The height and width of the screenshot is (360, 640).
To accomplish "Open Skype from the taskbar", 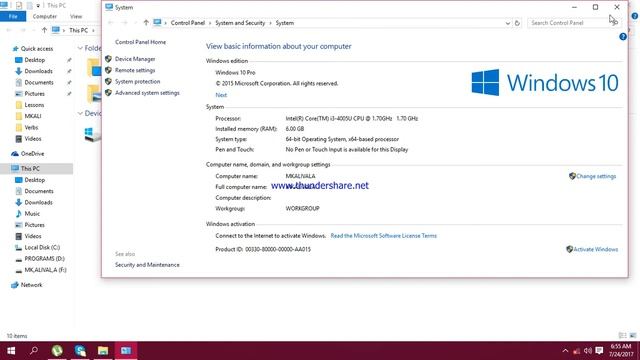I will pos(80,351).
